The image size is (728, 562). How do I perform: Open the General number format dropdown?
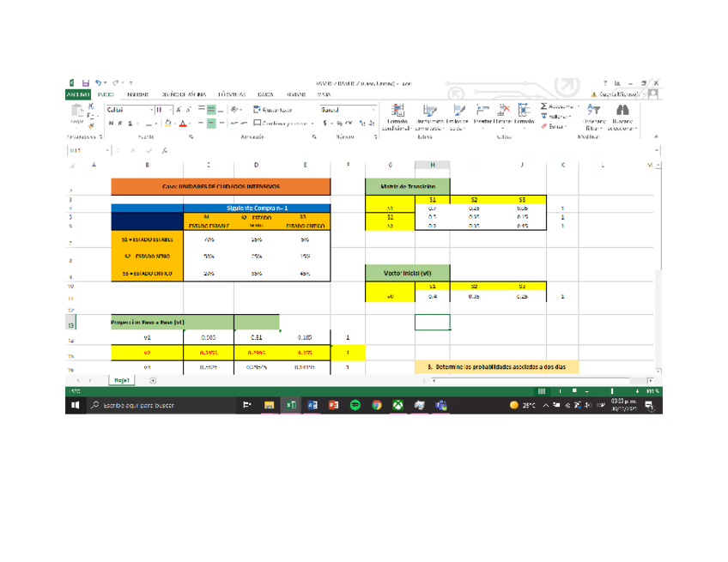373,110
